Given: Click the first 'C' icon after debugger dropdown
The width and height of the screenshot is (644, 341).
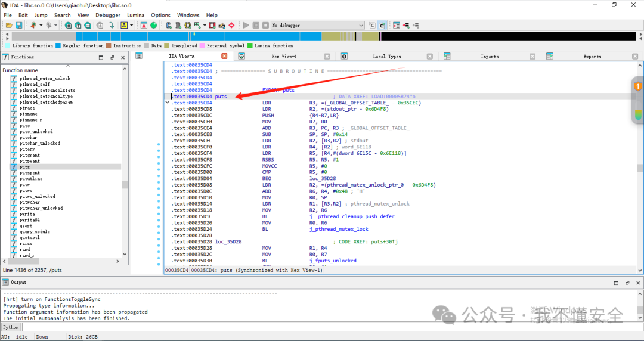Looking at the screenshot, I should click(x=372, y=26).
